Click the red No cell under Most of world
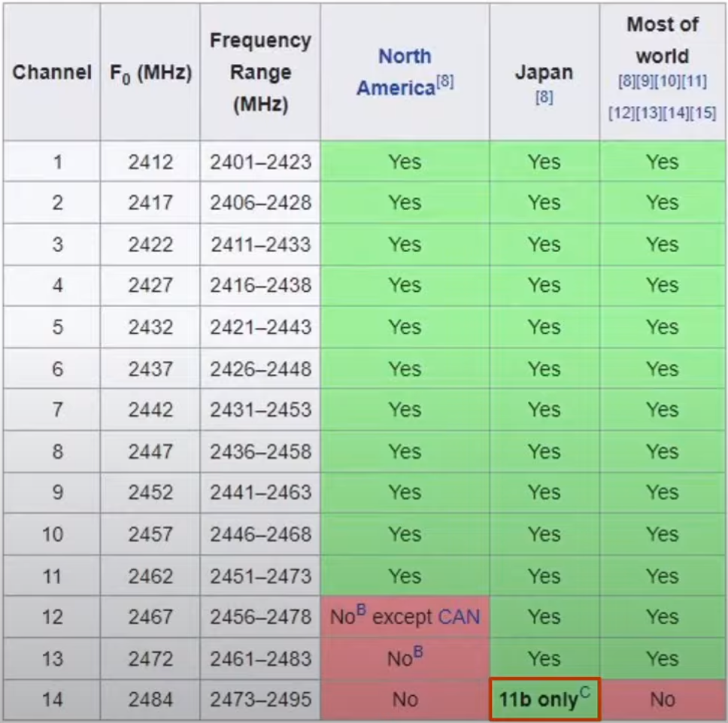The width and height of the screenshot is (728, 723). click(x=663, y=700)
